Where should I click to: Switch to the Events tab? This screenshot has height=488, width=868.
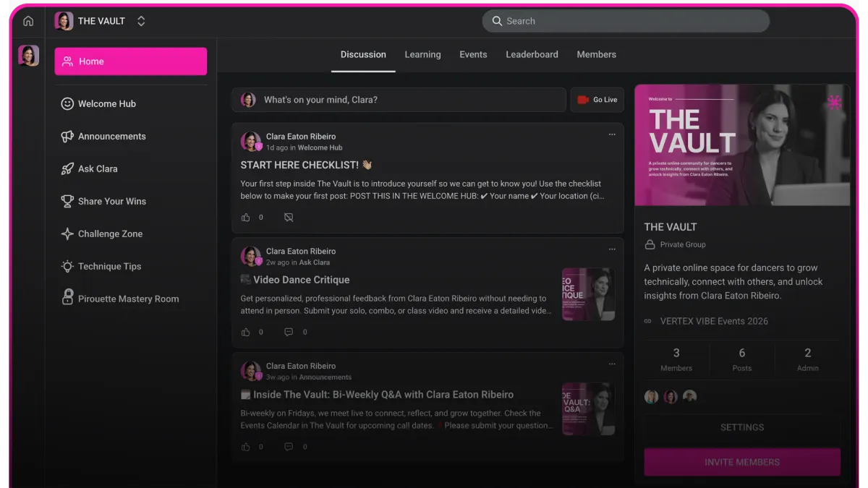pyautogui.click(x=473, y=54)
